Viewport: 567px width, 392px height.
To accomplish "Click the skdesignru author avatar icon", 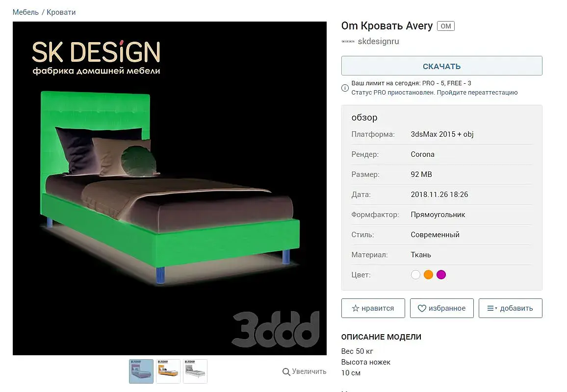I will click(348, 42).
